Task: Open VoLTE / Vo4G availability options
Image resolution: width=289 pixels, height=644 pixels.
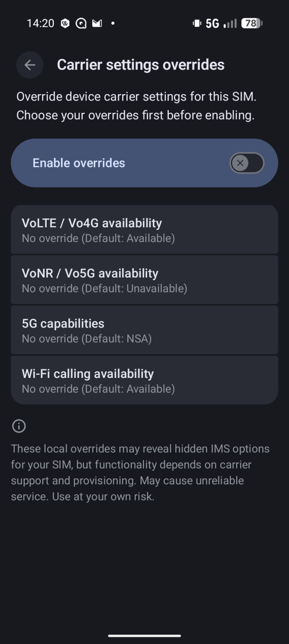Action: [144, 230]
